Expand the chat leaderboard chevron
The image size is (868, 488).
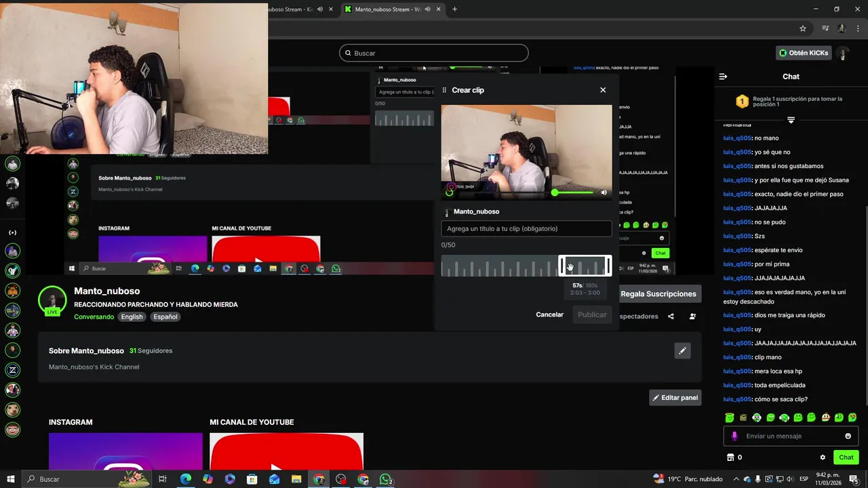(x=791, y=120)
